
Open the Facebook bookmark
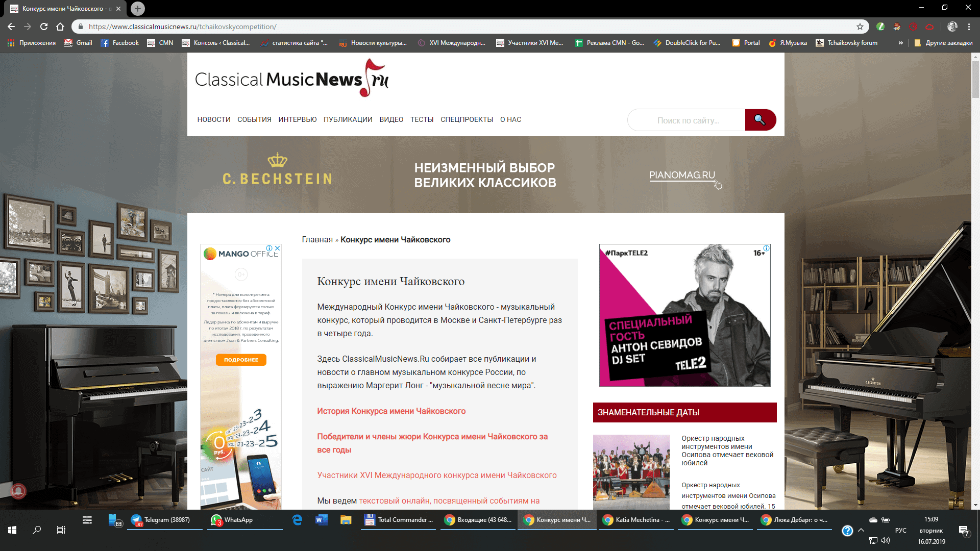pos(119,43)
